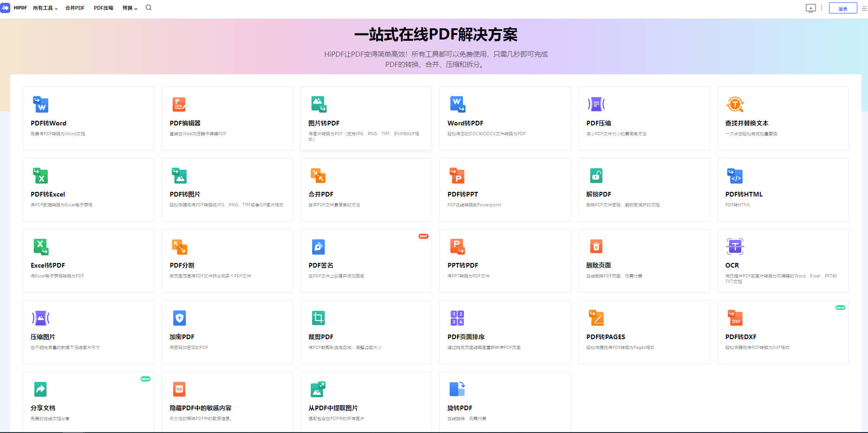Screen dimensions: 868x433
Task: Open the PDF签名 title link
Action: tap(321, 265)
